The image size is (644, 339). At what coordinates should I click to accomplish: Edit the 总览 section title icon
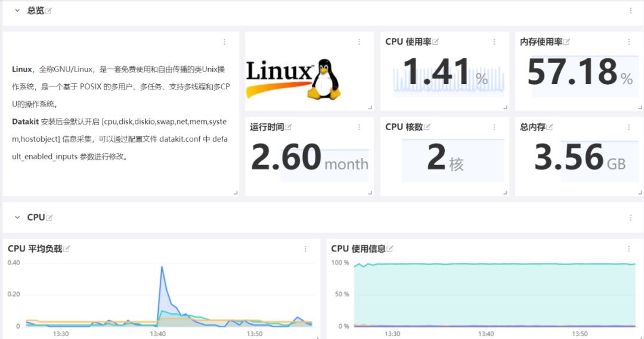pyautogui.click(x=48, y=11)
